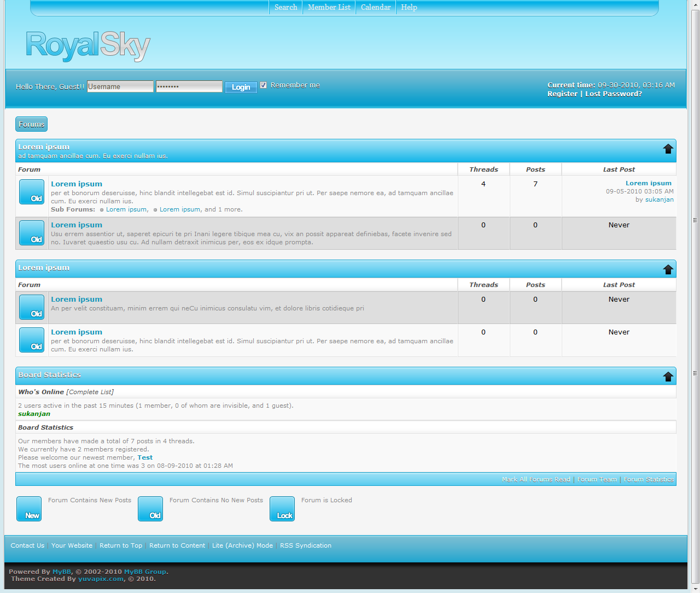Click the New posts legend icon

pos(29,509)
